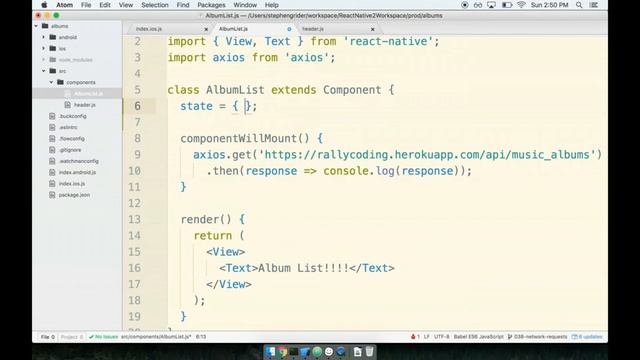Screen dimensions: 640x360
Task: Switch to the header.js tab
Action: click(313, 29)
